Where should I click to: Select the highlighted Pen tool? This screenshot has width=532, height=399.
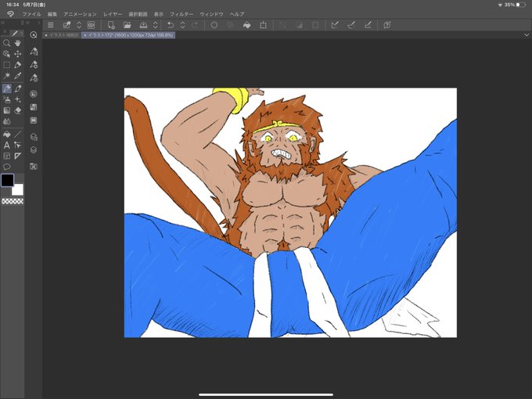pyautogui.click(x=6, y=88)
